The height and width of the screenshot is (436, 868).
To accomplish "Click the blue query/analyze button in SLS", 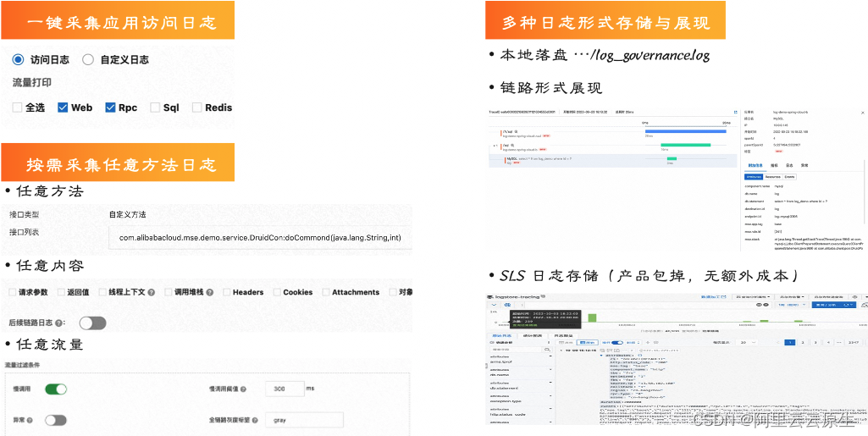I will (x=833, y=305).
